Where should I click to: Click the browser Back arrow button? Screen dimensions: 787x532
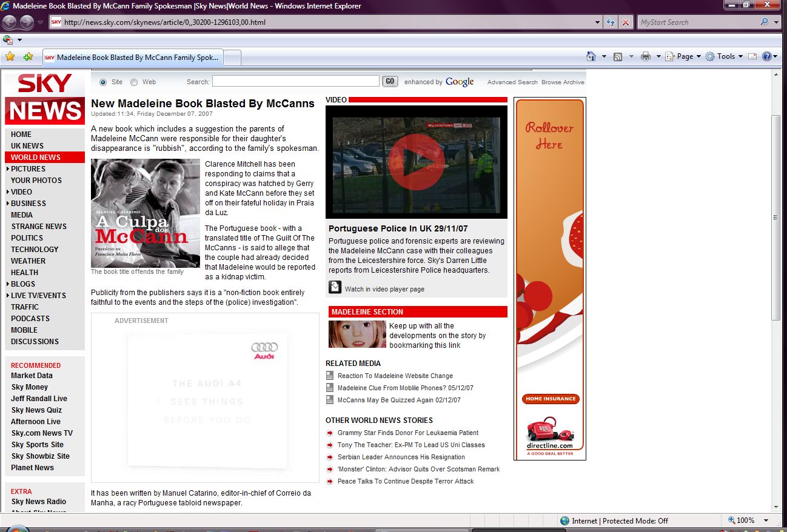pyautogui.click(x=9, y=22)
